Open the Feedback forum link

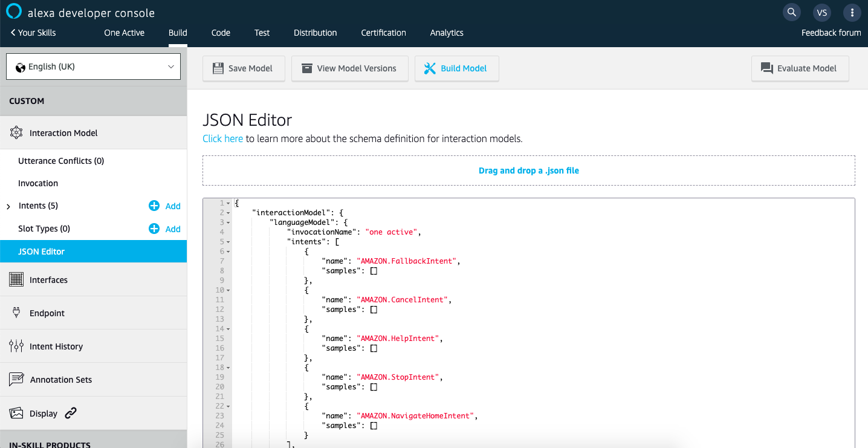831,33
